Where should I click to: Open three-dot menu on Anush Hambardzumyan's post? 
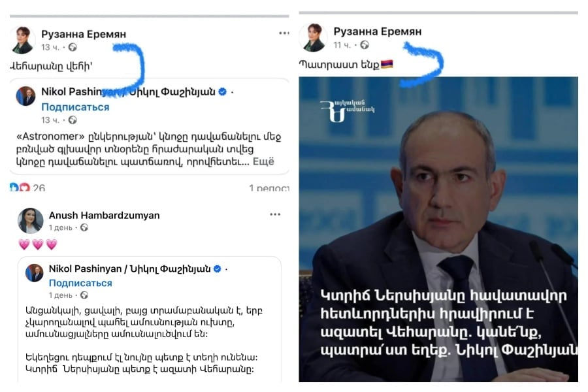(x=275, y=214)
